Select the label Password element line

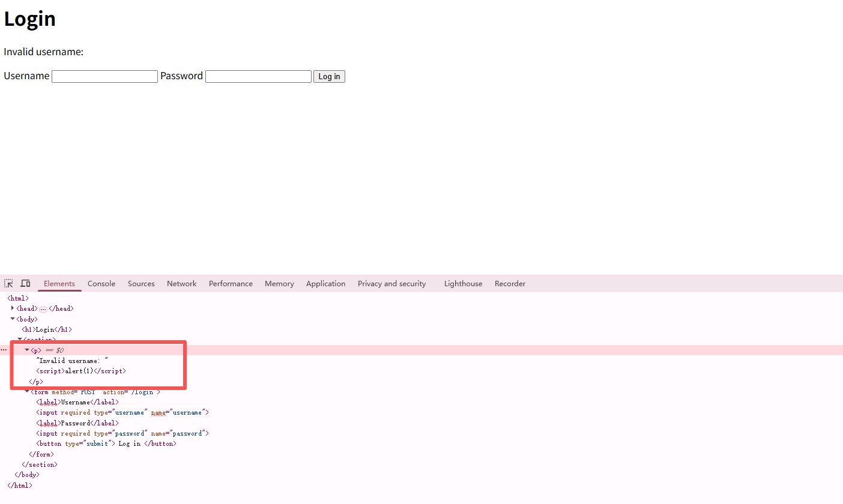point(77,423)
